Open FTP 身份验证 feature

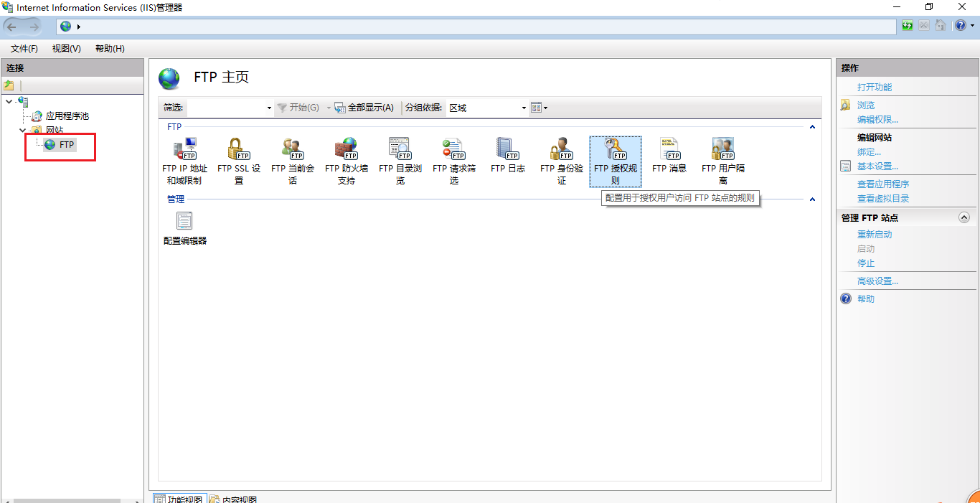pos(562,161)
